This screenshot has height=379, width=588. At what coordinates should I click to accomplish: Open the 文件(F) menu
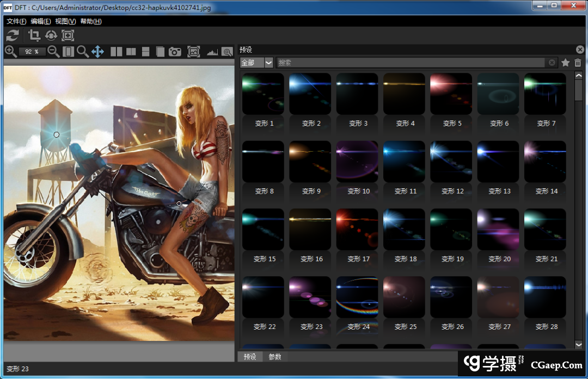[x=16, y=21]
